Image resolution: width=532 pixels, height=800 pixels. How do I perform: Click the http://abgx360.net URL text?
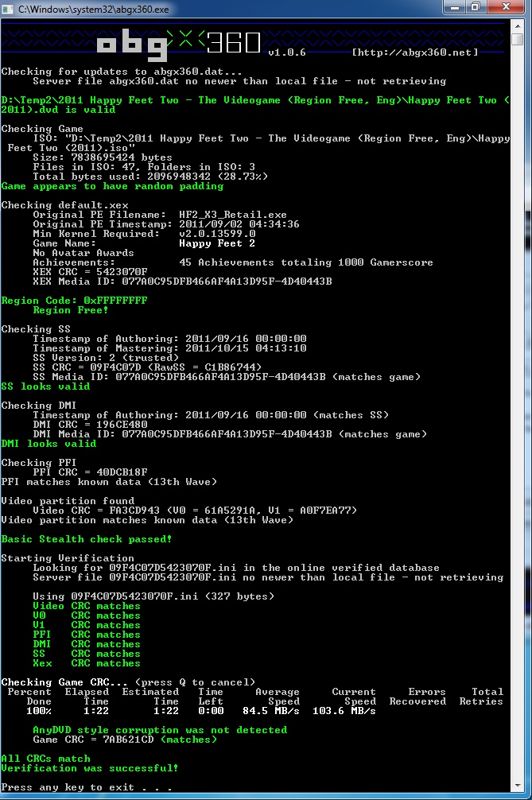pyautogui.click(x=415, y=52)
